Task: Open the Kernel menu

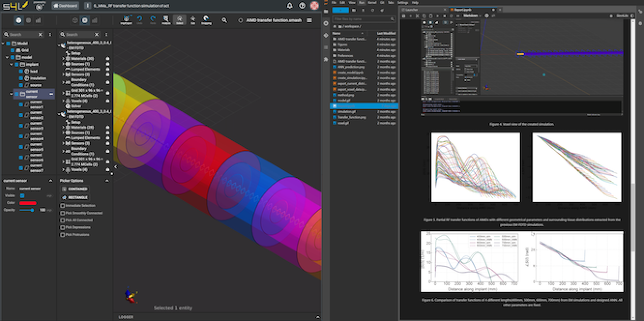Action: click(x=372, y=2)
